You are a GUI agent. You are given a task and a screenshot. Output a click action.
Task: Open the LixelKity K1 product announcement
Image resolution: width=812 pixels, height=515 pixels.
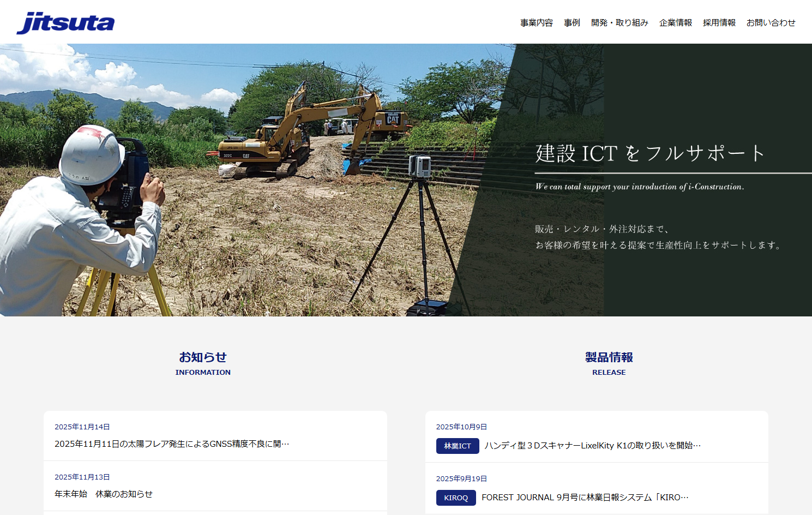coord(592,445)
